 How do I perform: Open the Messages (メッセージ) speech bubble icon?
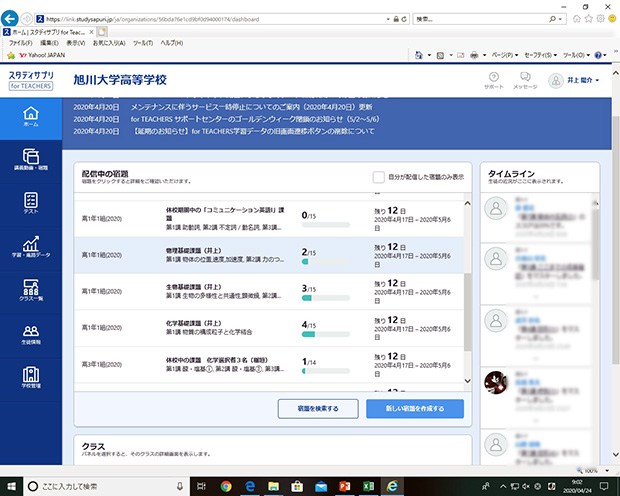click(x=525, y=77)
